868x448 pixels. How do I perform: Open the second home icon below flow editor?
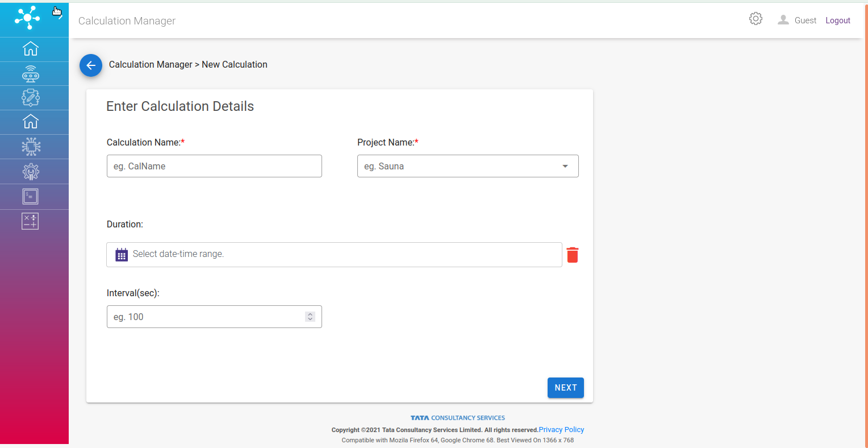[x=31, y=122]
